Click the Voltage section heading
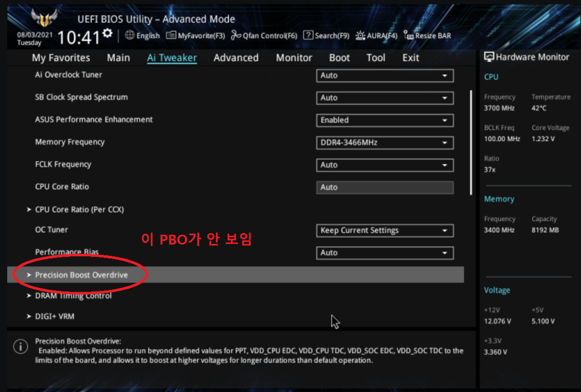 pos(497,290)
